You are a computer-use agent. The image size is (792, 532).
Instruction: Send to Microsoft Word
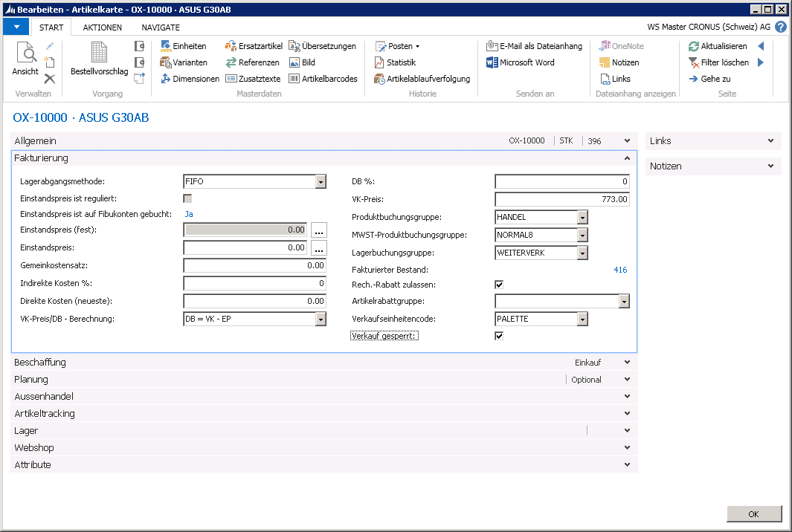pyautogui.click(x=521, y=62)
